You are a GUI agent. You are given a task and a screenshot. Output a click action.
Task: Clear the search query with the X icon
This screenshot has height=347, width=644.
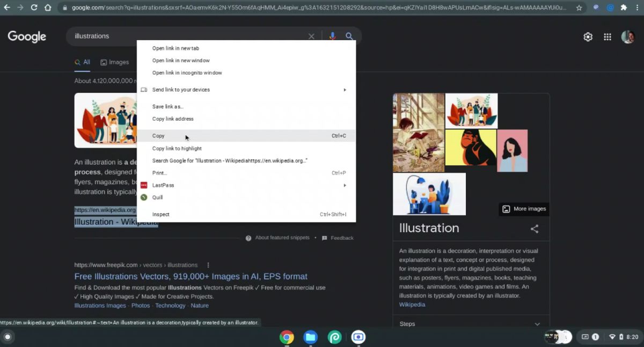tap(311, 36)
